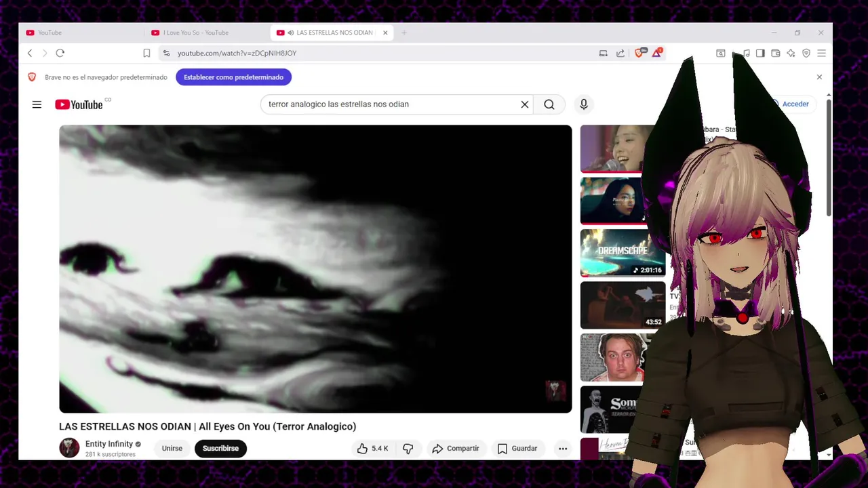Image resolution: width=868 pixels, height=488 pixels.
Task: Click the browser address bar URL
Action: [x=237, y=53]
